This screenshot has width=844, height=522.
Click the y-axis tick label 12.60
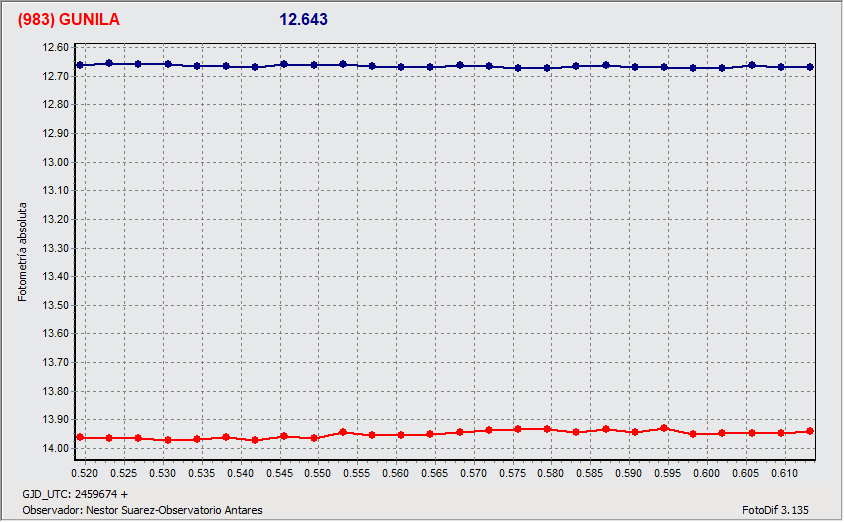pyautogui.click(x=55, y=47)
